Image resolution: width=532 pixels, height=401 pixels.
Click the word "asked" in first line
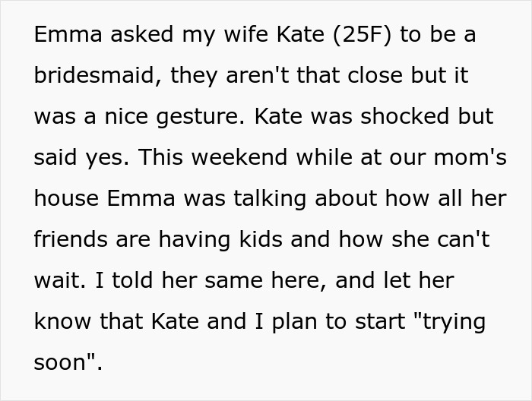[134, 35]
